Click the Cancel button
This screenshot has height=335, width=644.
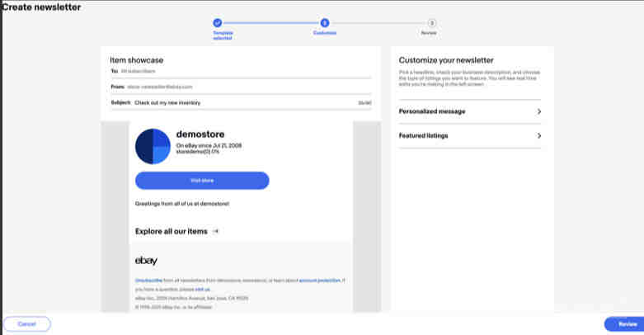pyautogui.click(x=27, y=324)
